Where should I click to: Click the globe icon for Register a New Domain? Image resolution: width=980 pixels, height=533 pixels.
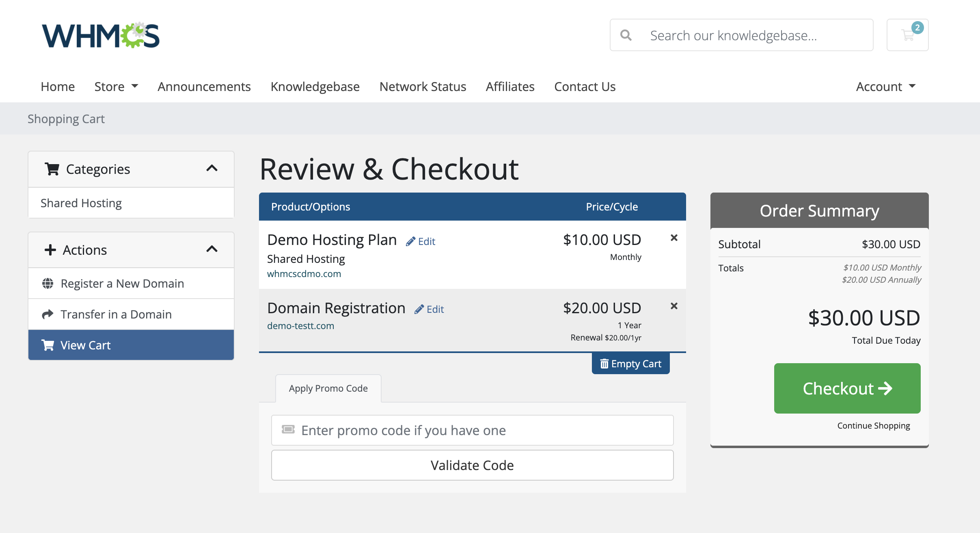pos(48,283)
